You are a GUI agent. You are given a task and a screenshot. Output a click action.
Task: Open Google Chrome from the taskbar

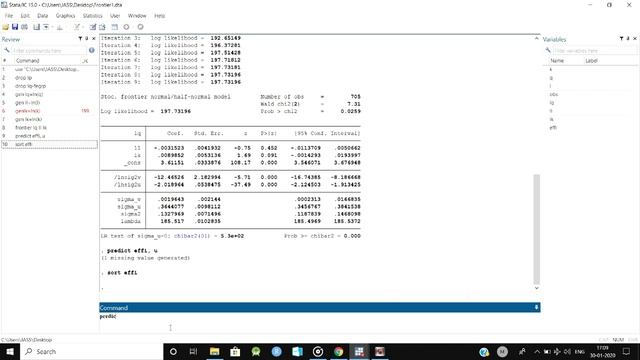pos(338,351)
